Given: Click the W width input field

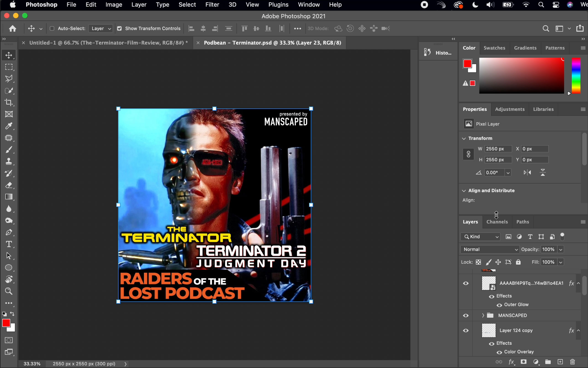Looking at the screenshot, I should pyautogui.click(x=498, y=149).
